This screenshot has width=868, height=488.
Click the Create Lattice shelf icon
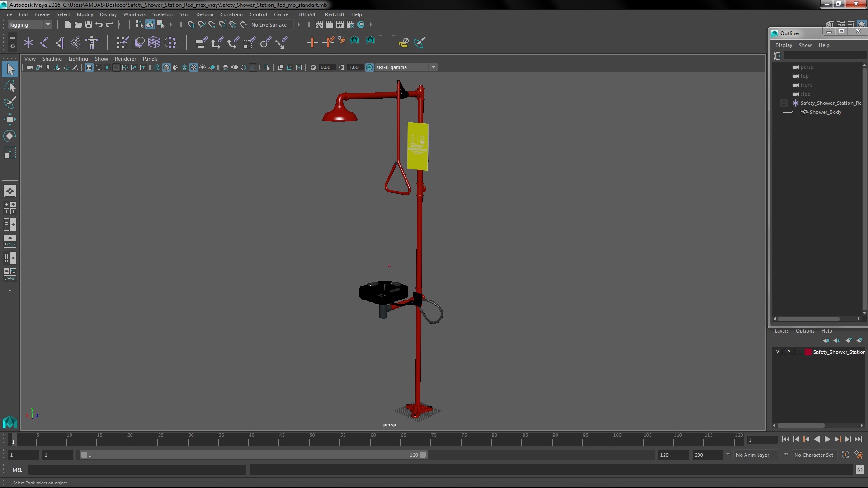point(154,42)
